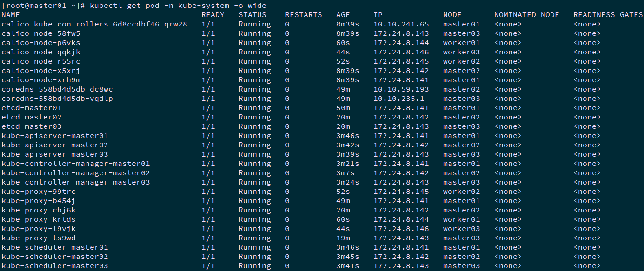Click the 3m7s age value
The height and width of the screenshot is (271, 644).
(345, 173)
